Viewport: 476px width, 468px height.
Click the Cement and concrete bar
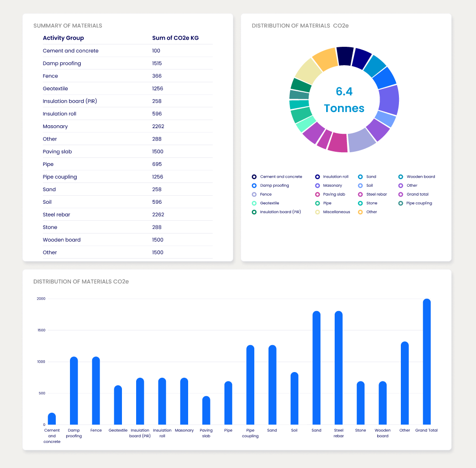[x=52, y=419]
